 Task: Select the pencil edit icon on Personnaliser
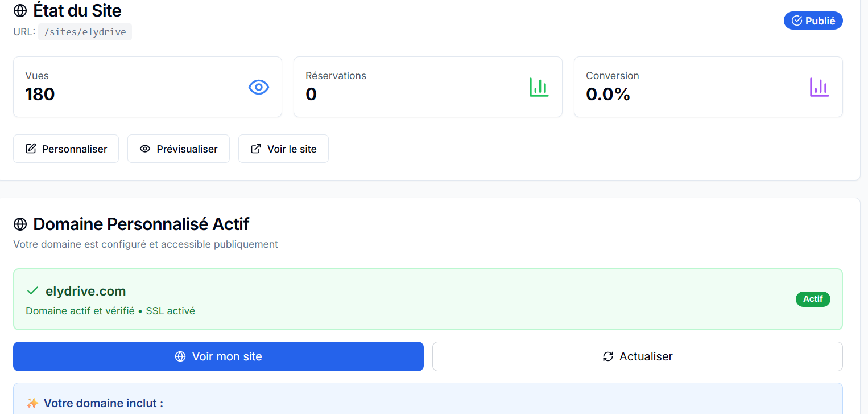[x=31, y=148]
